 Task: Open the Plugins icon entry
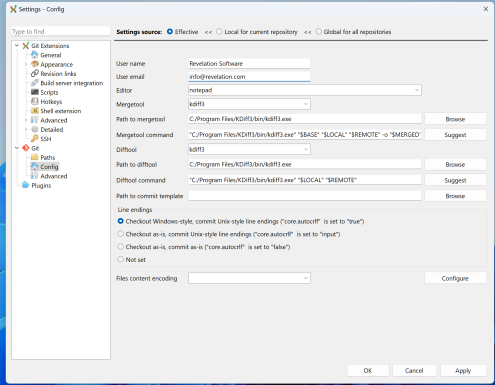tap(26, 185)
